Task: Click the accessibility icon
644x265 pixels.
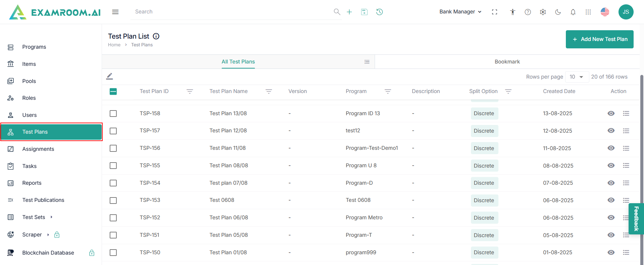Action: click(x=513, y=12)
